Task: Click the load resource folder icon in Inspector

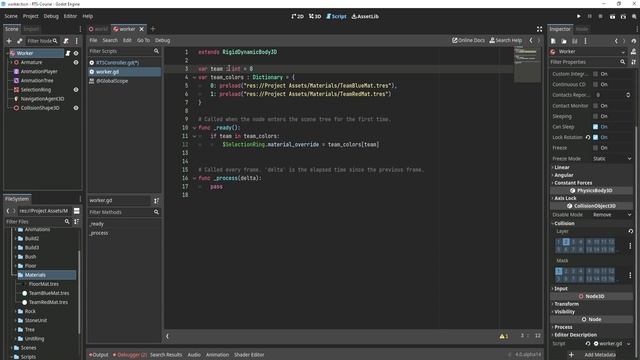Action: [564, 41]
